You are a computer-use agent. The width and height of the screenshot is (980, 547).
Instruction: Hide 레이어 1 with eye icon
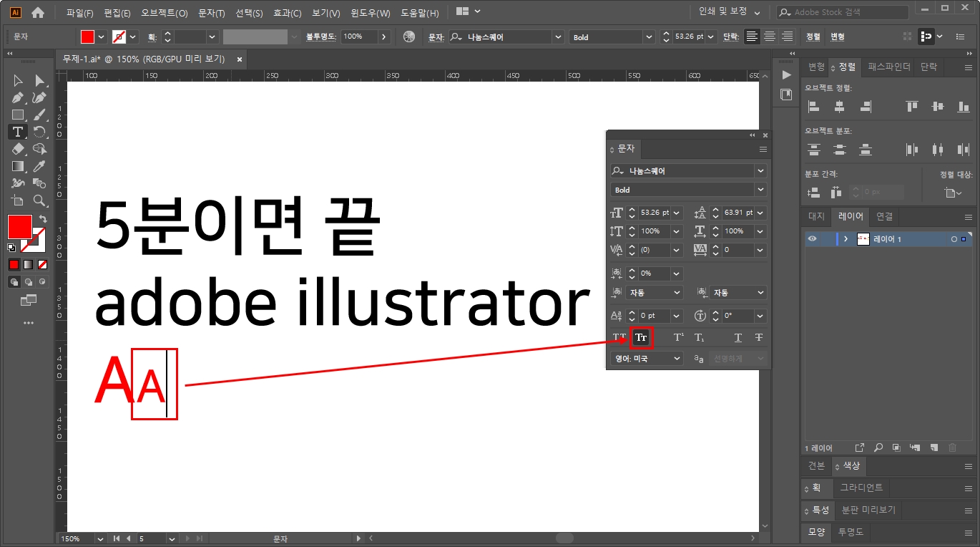click(812, 239)
